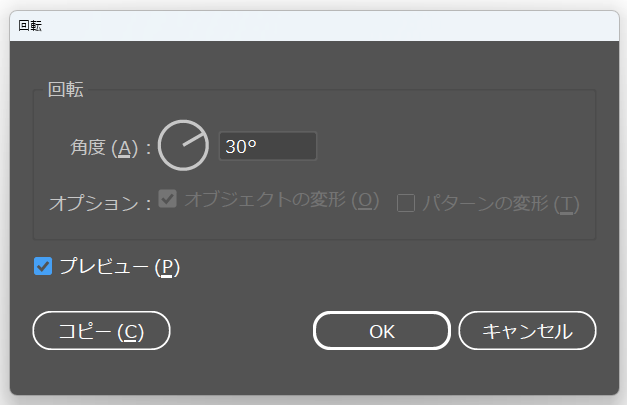
Task: Click the center of the angle dial
Action: (183, 146)
